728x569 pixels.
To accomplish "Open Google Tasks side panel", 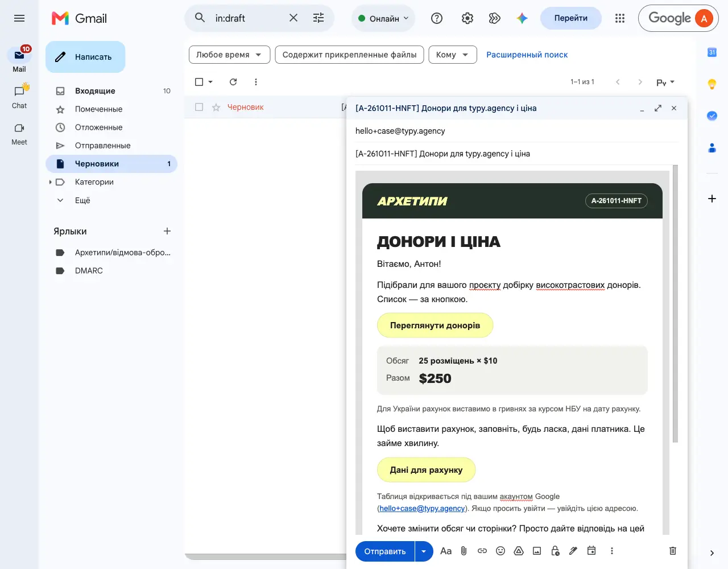I will 712,116.
